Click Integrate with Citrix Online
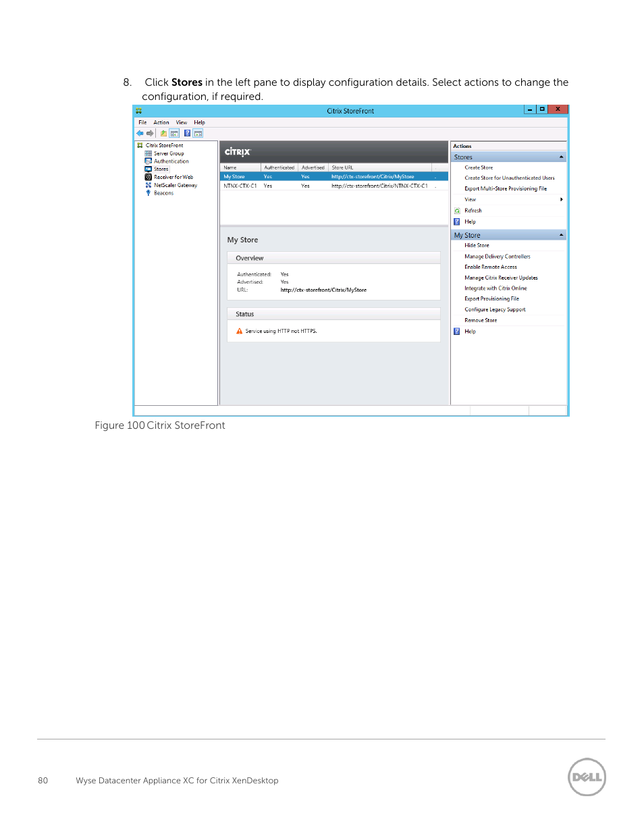 point(495,288)
